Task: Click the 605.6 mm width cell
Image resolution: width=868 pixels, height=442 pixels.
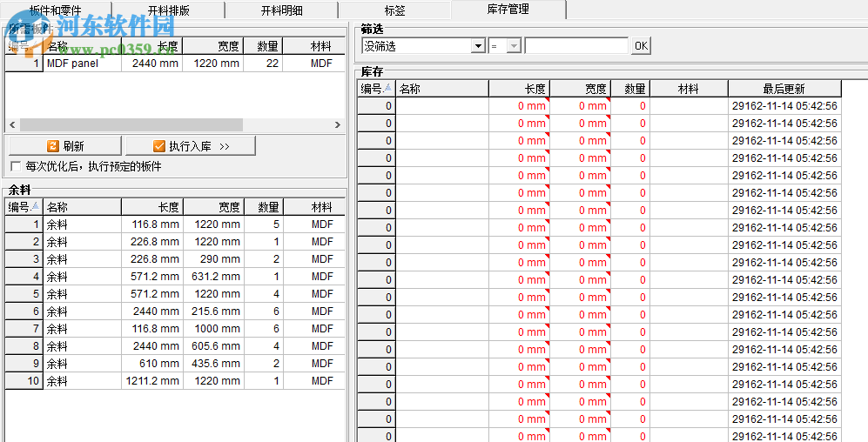Action: pyautogui.click(x=213, y=345)
